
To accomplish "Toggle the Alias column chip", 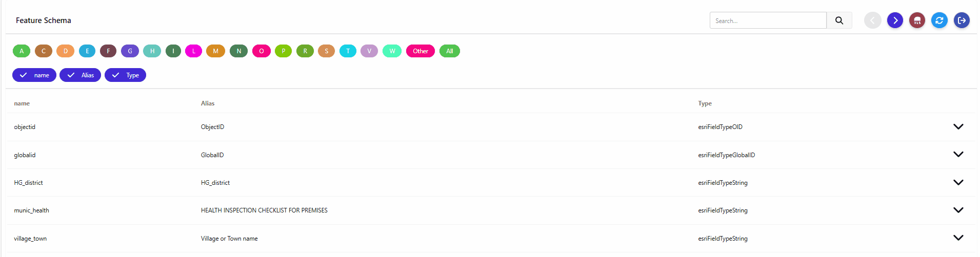I will pos(80,75).
